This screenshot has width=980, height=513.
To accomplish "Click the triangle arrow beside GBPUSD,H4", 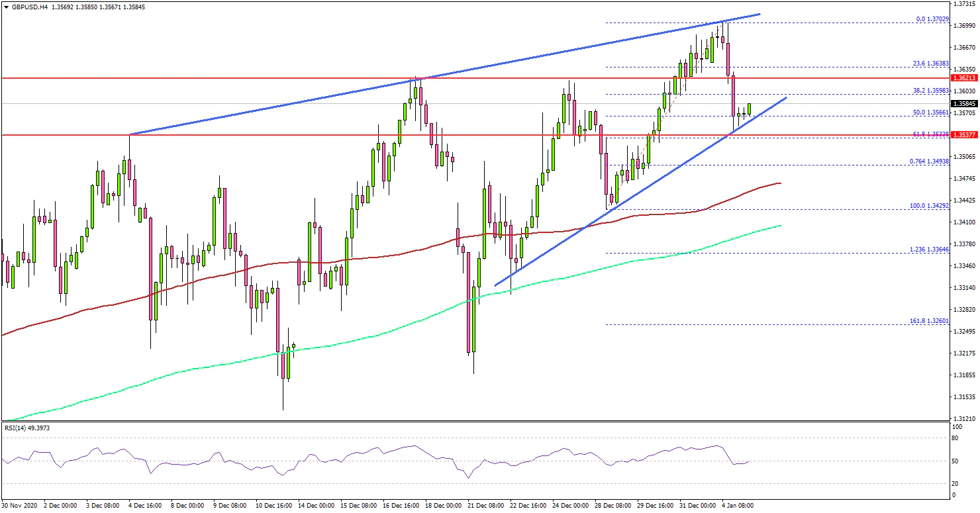I will [5, 7].
